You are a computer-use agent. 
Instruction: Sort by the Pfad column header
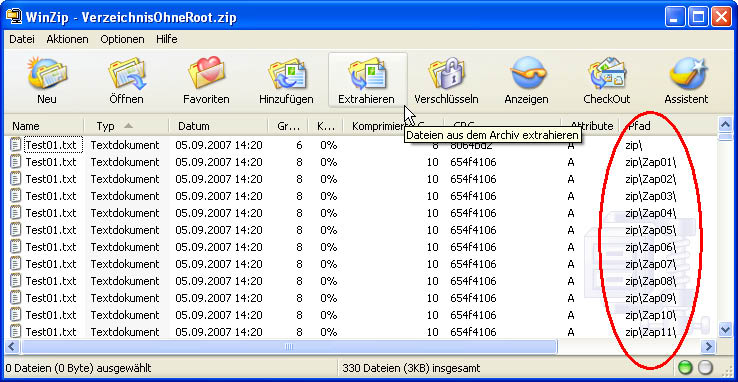coord(668,126)
